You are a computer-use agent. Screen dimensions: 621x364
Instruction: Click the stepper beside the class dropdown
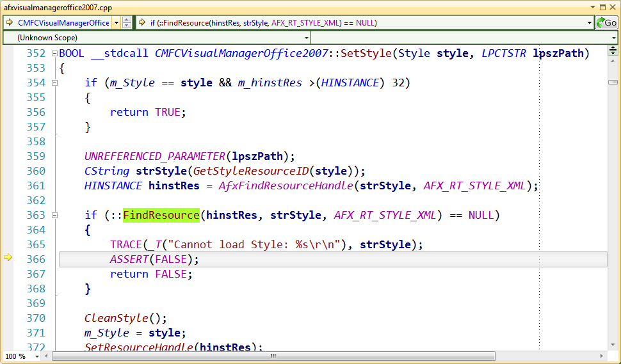coord(126,23)
